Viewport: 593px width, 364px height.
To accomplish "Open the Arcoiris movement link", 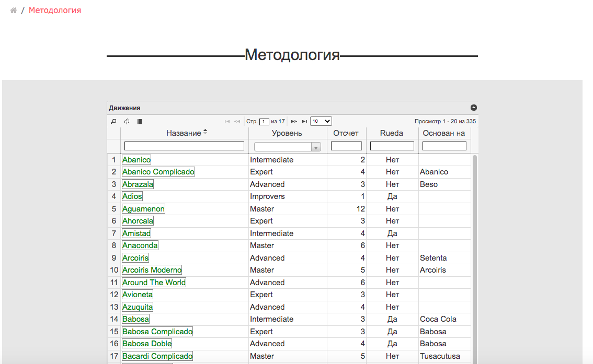I will point(135,258).
